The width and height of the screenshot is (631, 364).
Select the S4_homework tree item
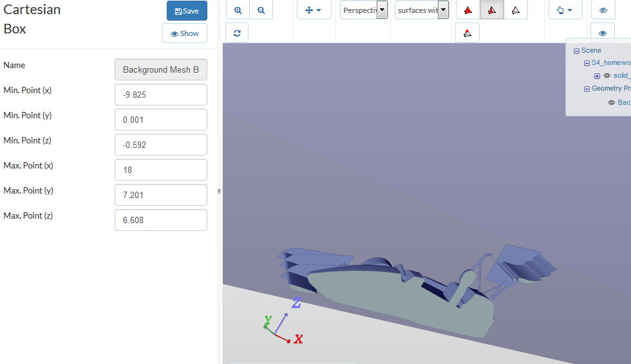[611, 62]
